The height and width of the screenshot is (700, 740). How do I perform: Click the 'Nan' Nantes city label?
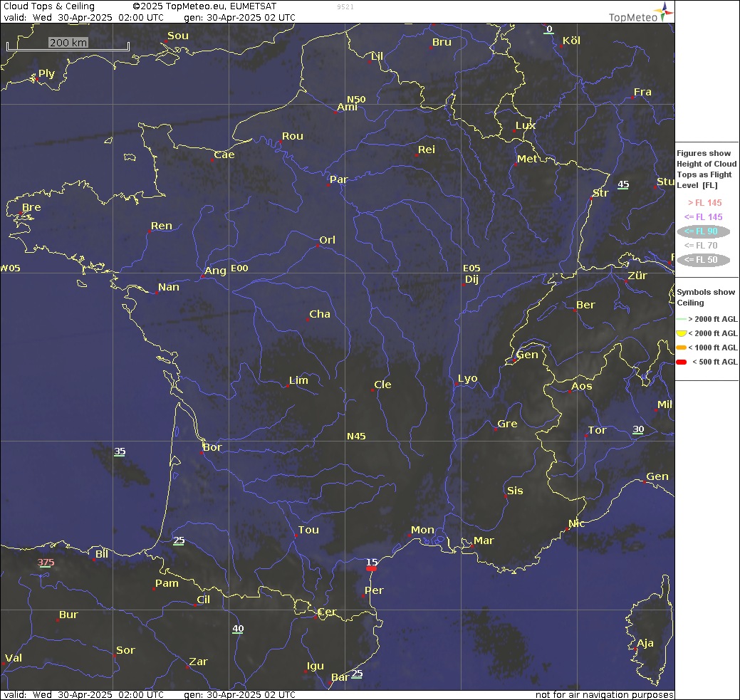pos(169,287)
